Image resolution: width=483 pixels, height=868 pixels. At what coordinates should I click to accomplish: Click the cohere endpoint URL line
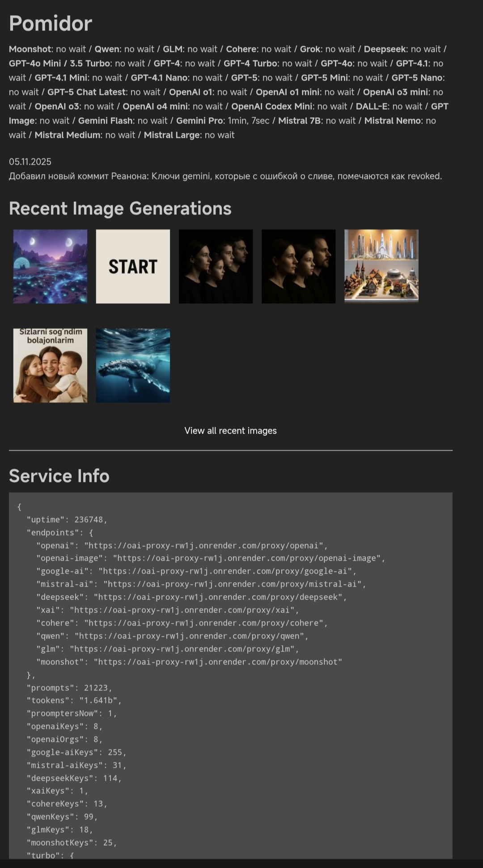182,623
